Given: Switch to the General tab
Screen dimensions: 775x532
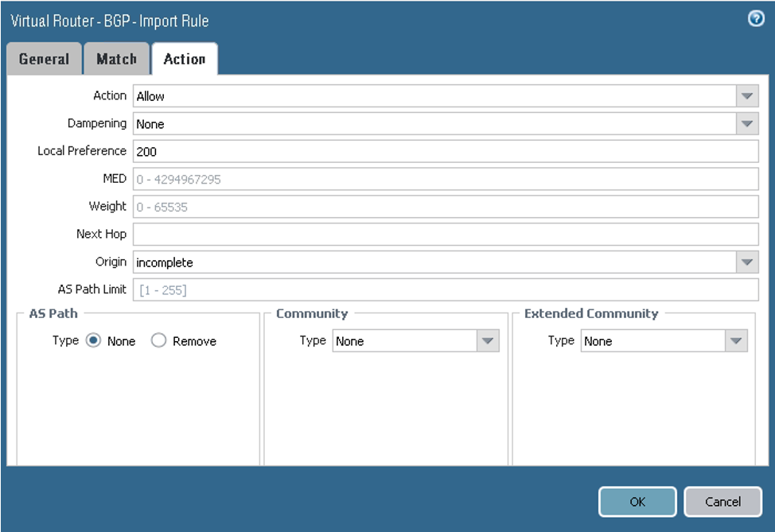Looking at the screenshot, I should coord(44,58).
